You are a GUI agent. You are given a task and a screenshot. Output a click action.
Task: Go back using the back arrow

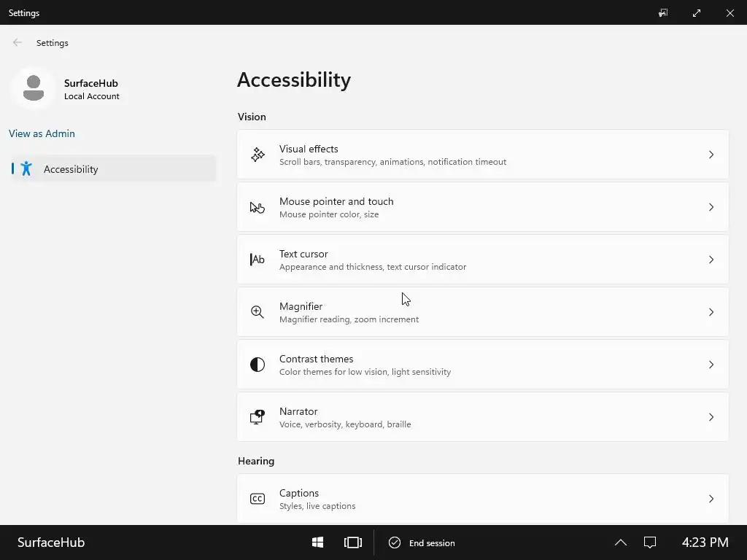[18, 43]
